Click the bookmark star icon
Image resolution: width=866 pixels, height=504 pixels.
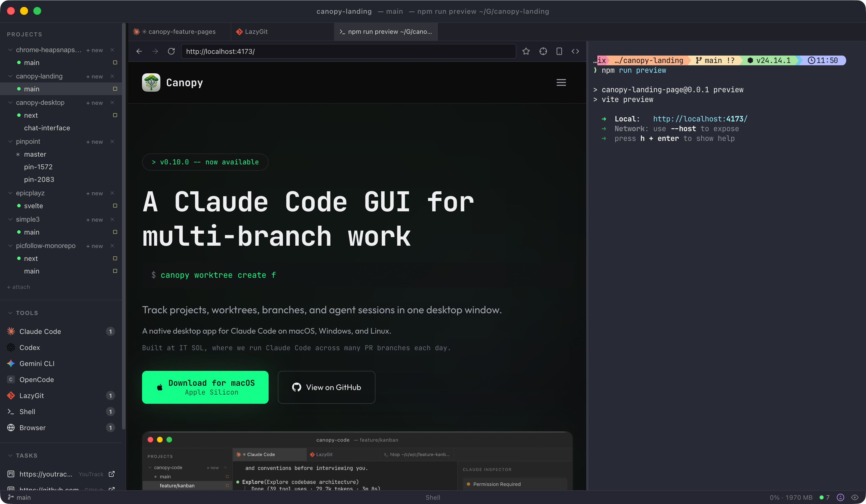tap(526, 51)
